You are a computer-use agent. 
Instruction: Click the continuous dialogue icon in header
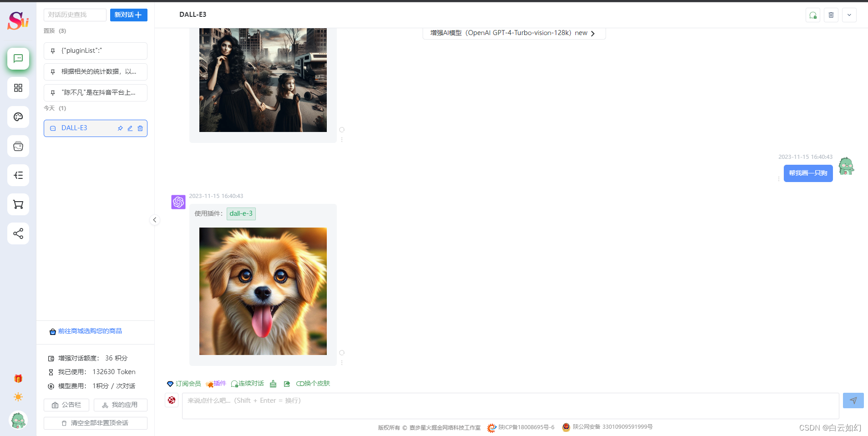coord(813,15)
